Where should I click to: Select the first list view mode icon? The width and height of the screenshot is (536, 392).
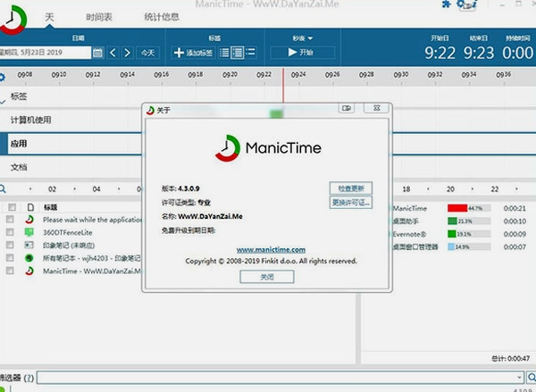224,53
